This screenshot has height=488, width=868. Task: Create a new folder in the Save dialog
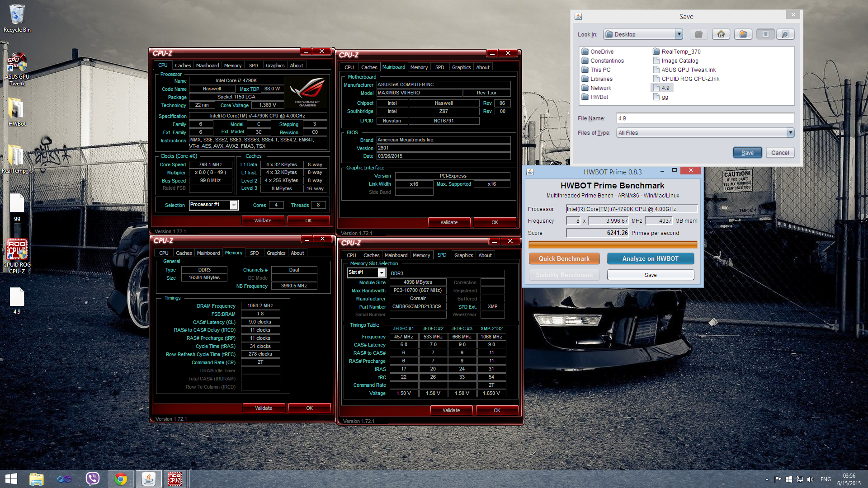[x=743, y=34]
